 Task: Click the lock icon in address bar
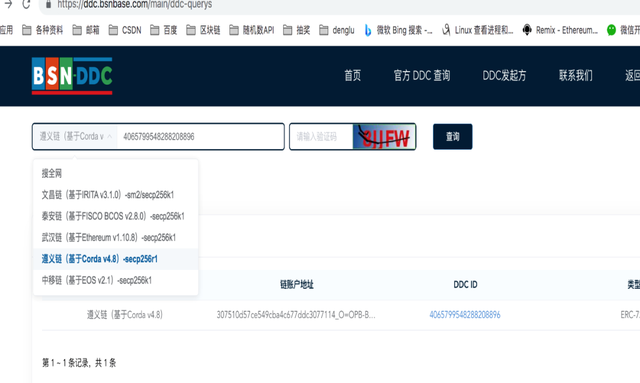click(x=49, y=4)
